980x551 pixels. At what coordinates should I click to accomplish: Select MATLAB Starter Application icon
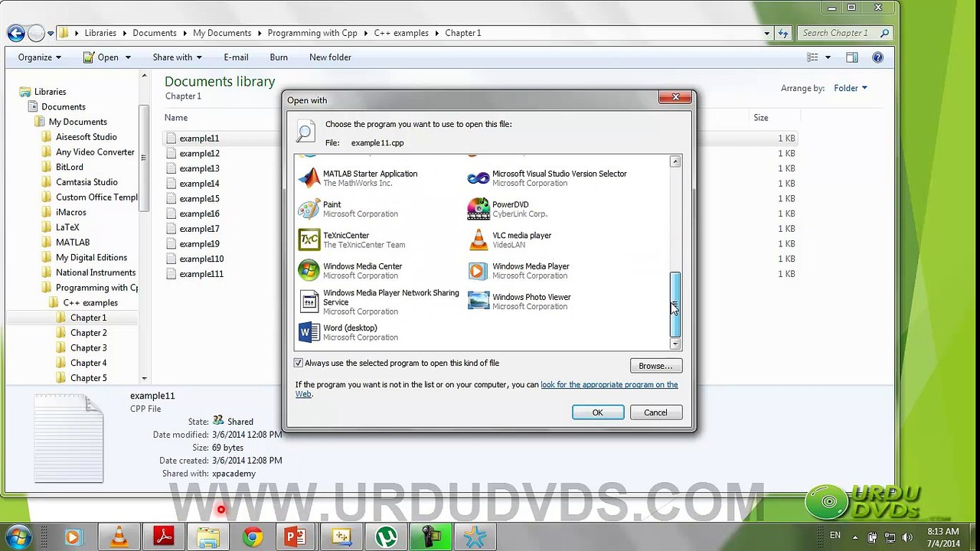tap(309, 178)
